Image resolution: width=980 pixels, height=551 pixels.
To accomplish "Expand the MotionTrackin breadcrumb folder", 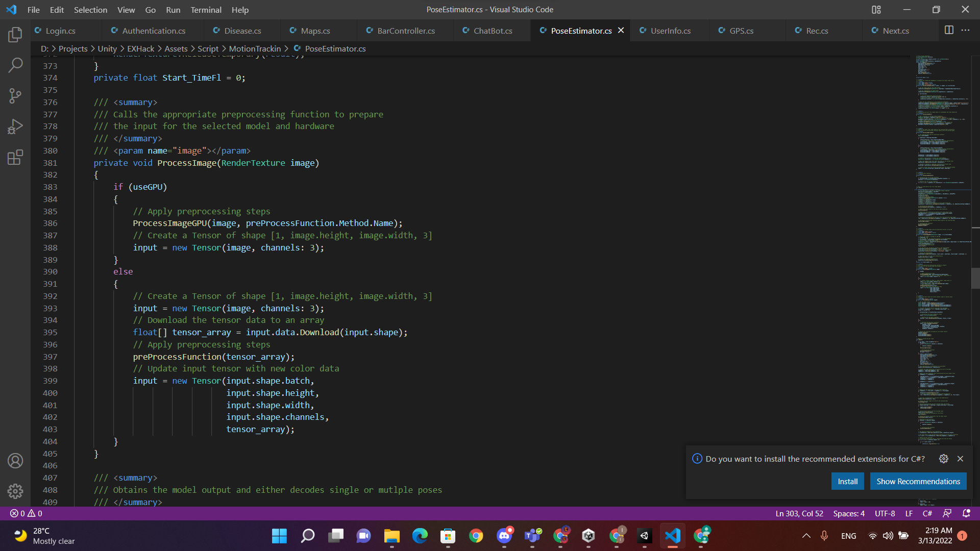I will tap(255, 48).
